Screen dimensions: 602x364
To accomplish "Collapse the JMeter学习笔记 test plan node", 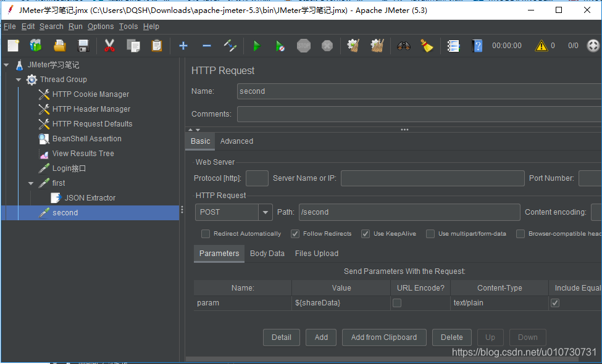I will [6, 65].
